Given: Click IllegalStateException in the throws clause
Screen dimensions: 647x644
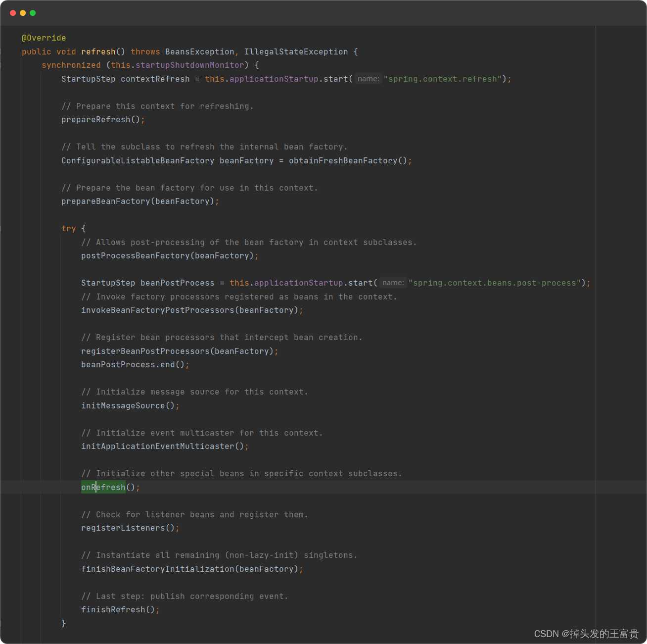Looking at the screenshot, I should pos(296,52).
